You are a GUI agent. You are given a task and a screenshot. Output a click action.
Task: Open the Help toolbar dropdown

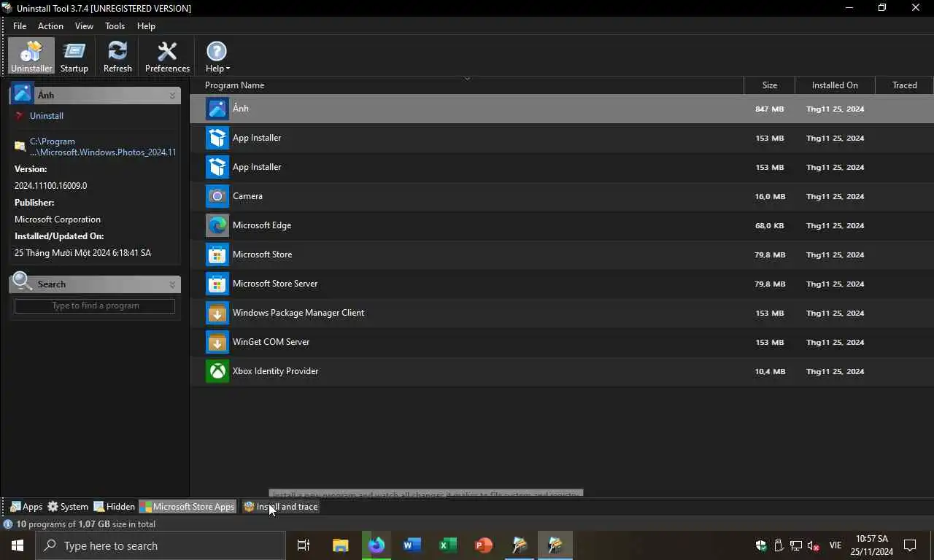(217, 56)
